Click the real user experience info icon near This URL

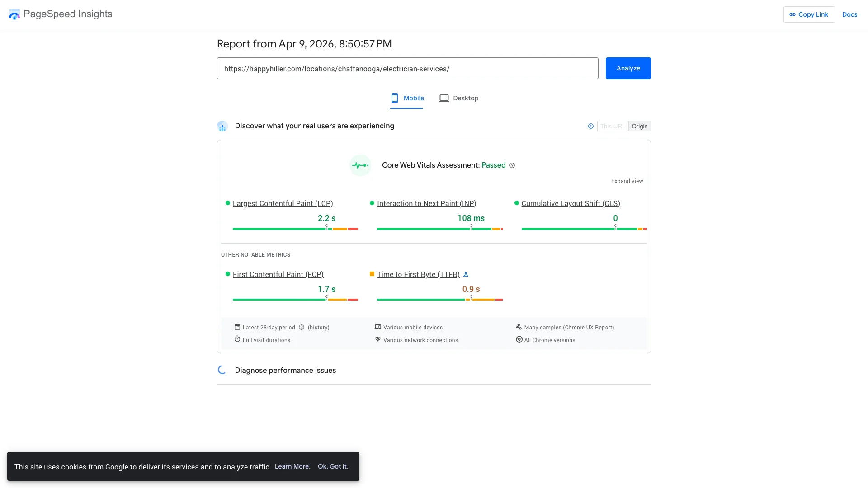point(590,126)
